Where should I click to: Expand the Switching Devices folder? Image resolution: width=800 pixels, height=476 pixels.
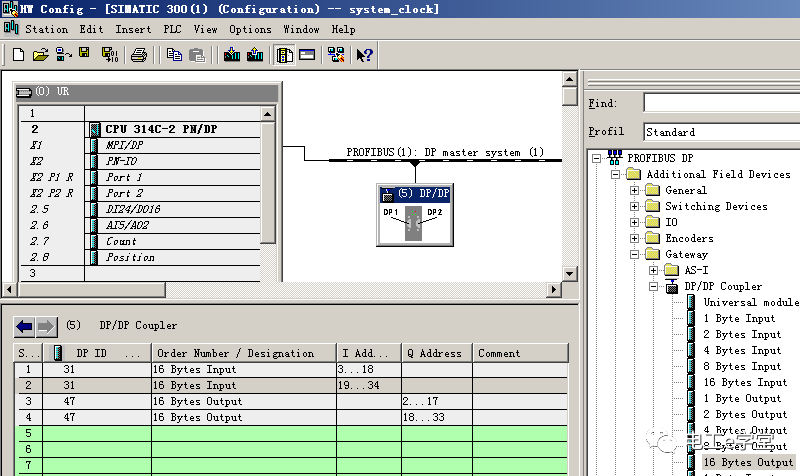pos(634,206)
